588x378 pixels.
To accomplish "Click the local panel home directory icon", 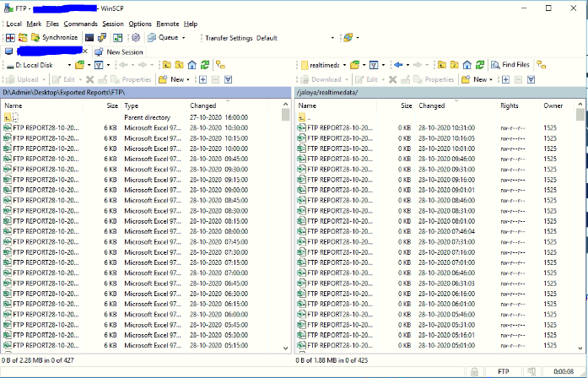I will point(192,65).
